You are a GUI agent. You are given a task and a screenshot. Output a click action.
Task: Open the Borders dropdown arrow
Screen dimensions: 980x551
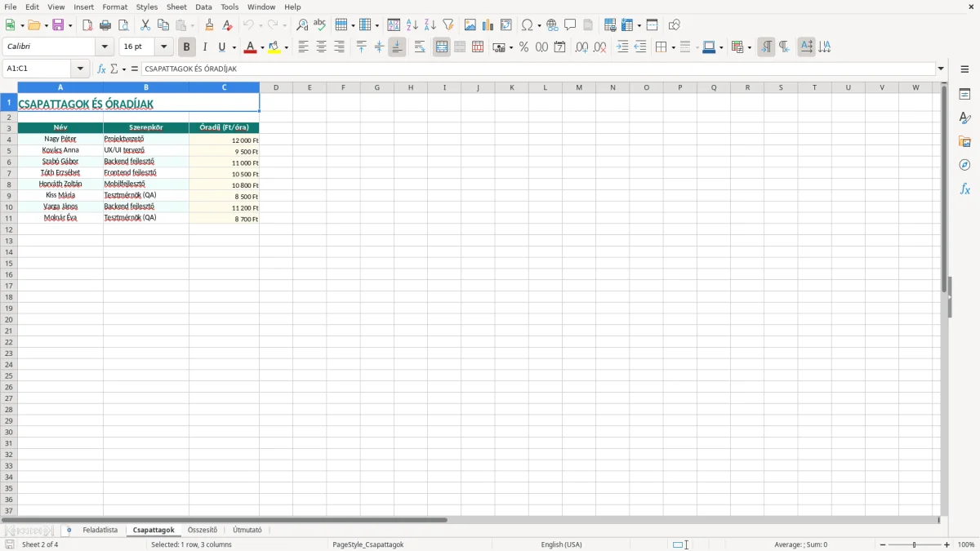point(673,48)
